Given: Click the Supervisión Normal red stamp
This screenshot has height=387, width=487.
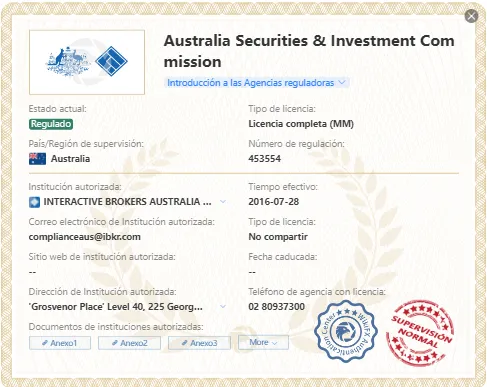Looking at the screenshot, I should coord(420,333).
